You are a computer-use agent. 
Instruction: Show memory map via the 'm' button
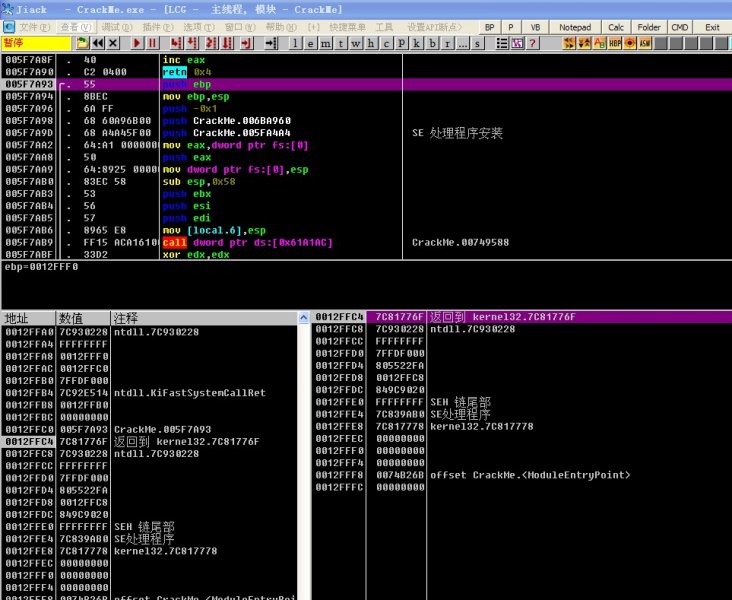(x=326, y=43)
